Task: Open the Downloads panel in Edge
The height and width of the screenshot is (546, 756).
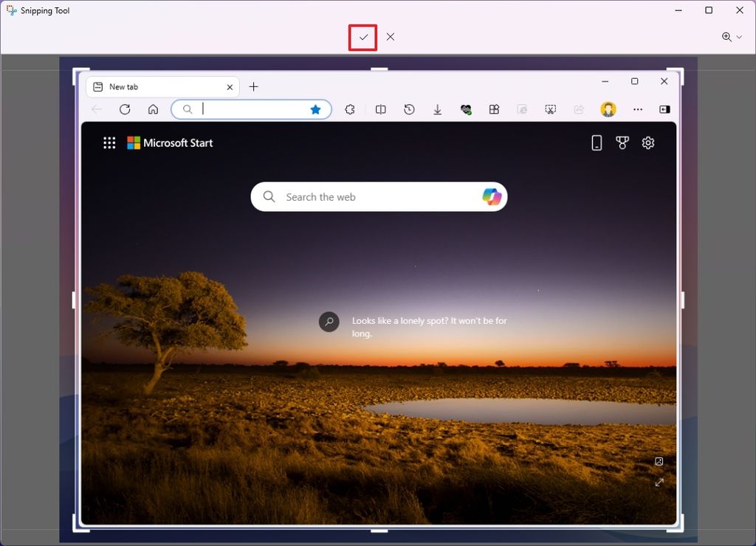Action: tap(437, 109)
